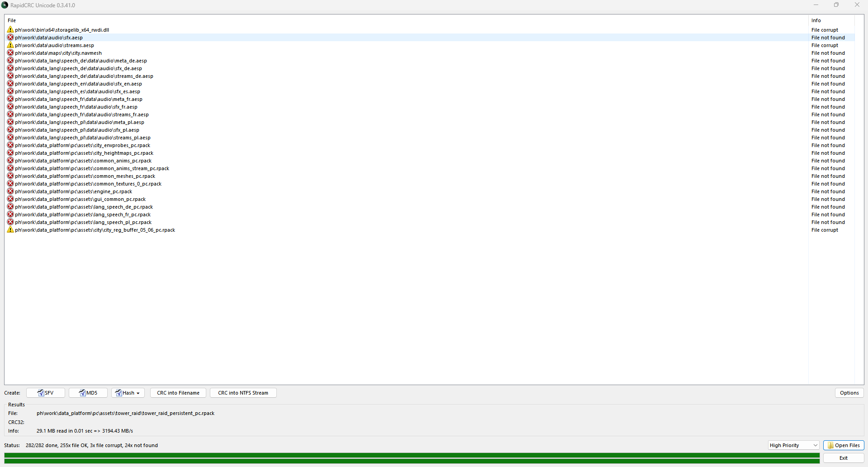Click warning icon beside storagelib_x64_rwdi.dll
868x467 pixels.
pyautogui.click(x=10, y=30)
